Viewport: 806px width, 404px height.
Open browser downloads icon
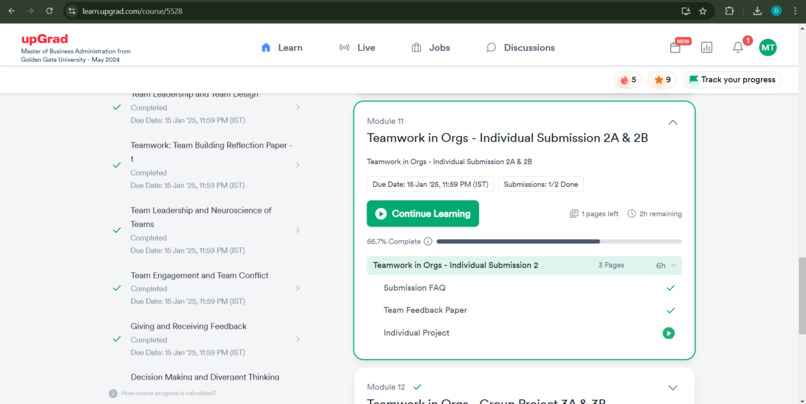[757, 11]
